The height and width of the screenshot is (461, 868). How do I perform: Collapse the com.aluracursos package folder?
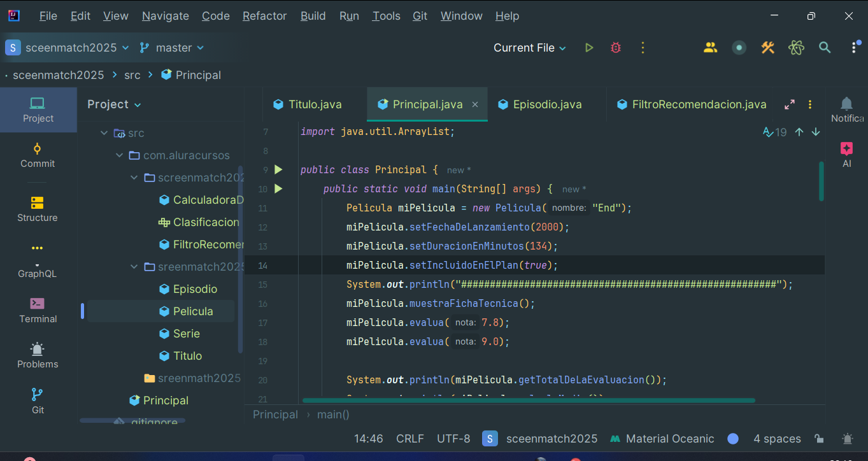(x=120, y=155)
